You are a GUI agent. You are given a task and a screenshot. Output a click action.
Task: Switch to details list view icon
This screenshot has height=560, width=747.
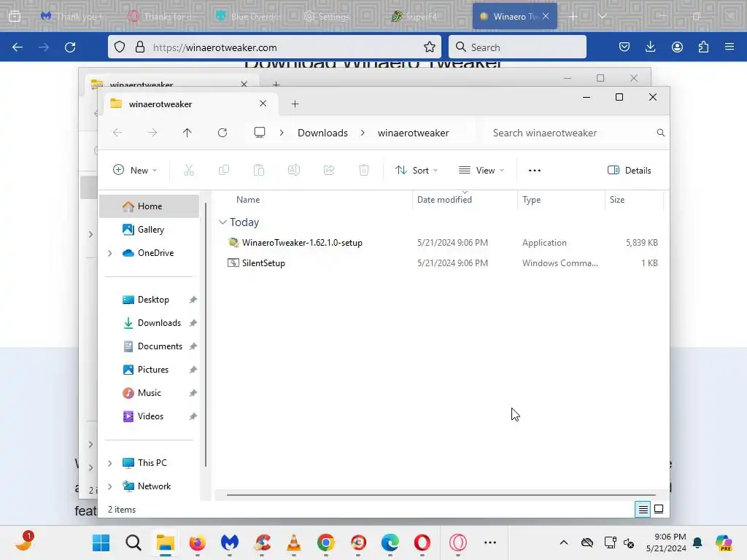(x=643, y=510)
